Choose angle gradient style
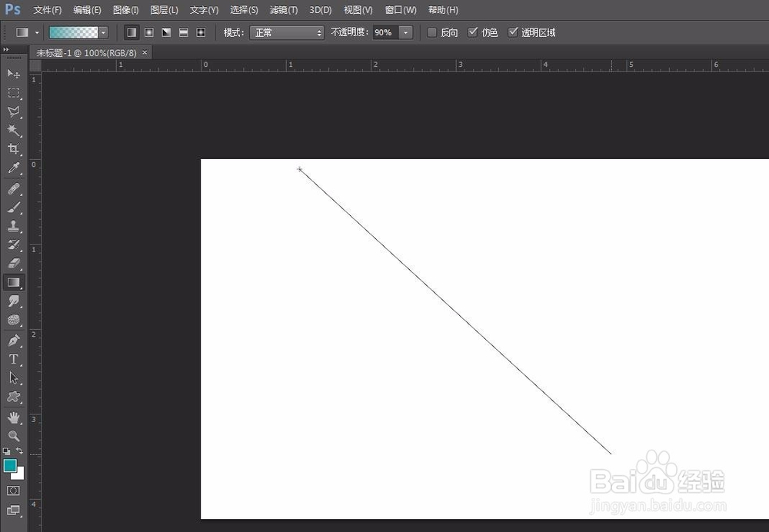 (x=167, y=32)
